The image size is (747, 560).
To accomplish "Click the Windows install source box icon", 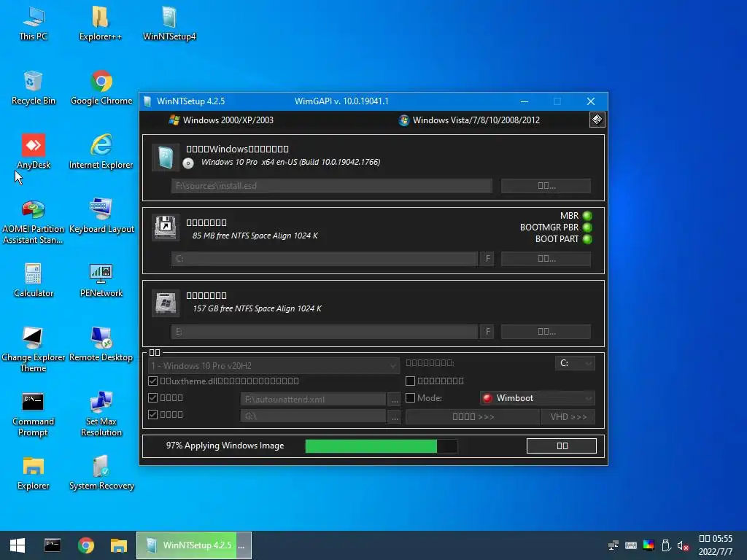I will pyautogui.click(x=166, y=157).
